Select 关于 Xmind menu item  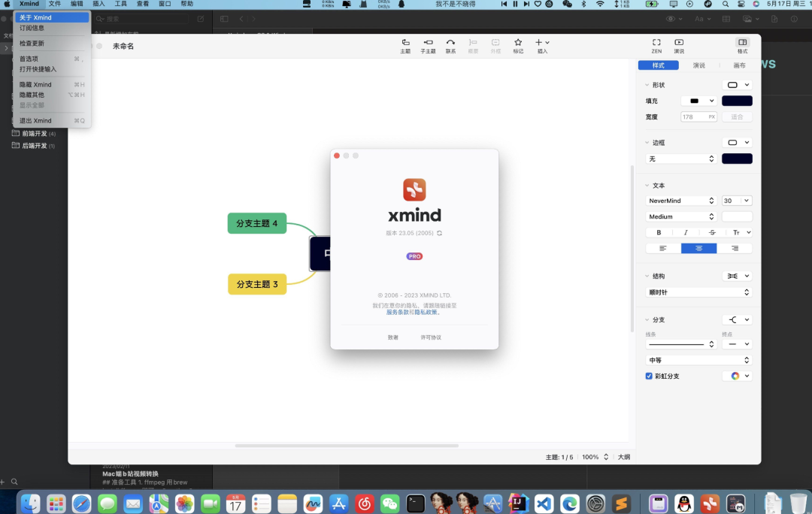pyautogui.click(x=52, y=17)
